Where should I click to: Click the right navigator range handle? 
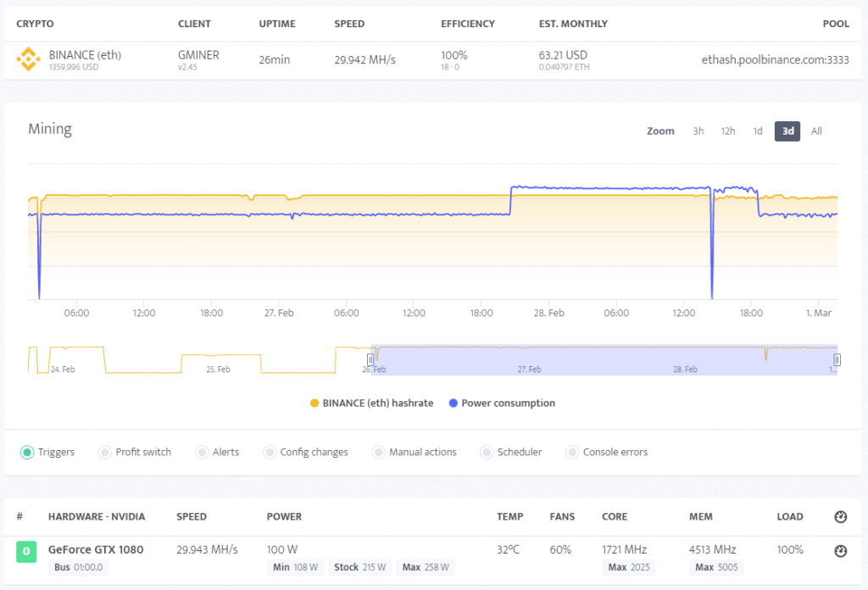point(837,359)
